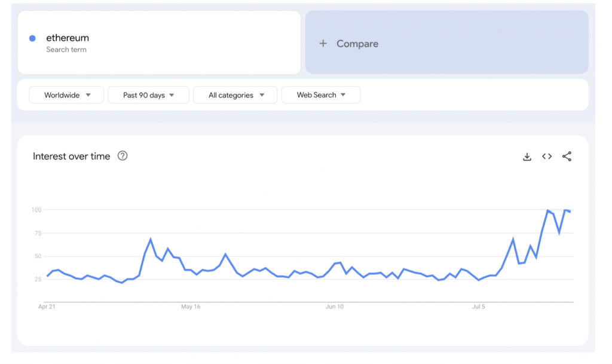Open the Worldwide region dropdown
612x364 pixels.
[66, 95]
